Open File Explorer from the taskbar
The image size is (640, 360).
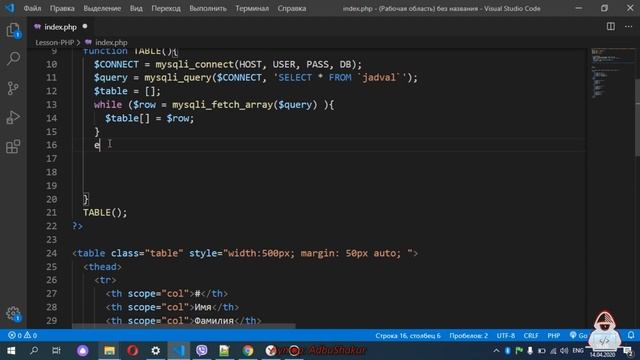(x=109, y=351)
